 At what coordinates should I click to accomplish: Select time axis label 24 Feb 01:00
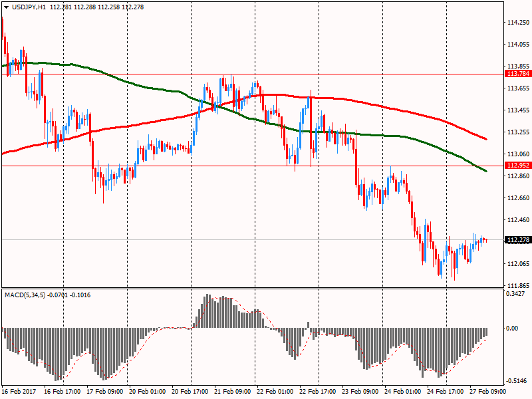coord(403,391)
